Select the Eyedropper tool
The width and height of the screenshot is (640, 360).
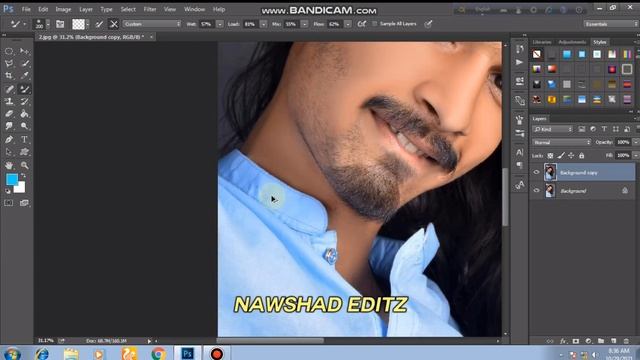click(x=24, y=76)
